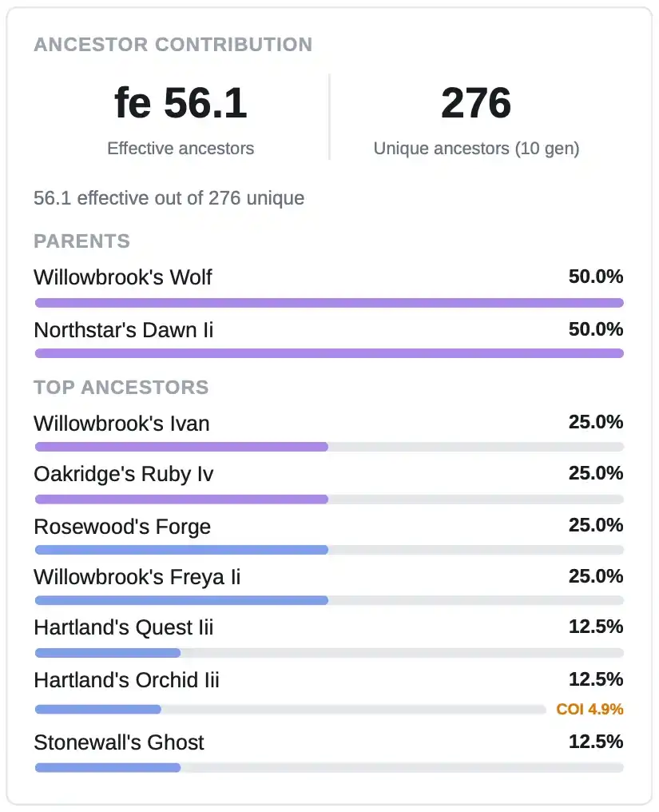Open Oakridge's Ruby Iv ancestor
The image size is (659, 812).
click(124, 475)
